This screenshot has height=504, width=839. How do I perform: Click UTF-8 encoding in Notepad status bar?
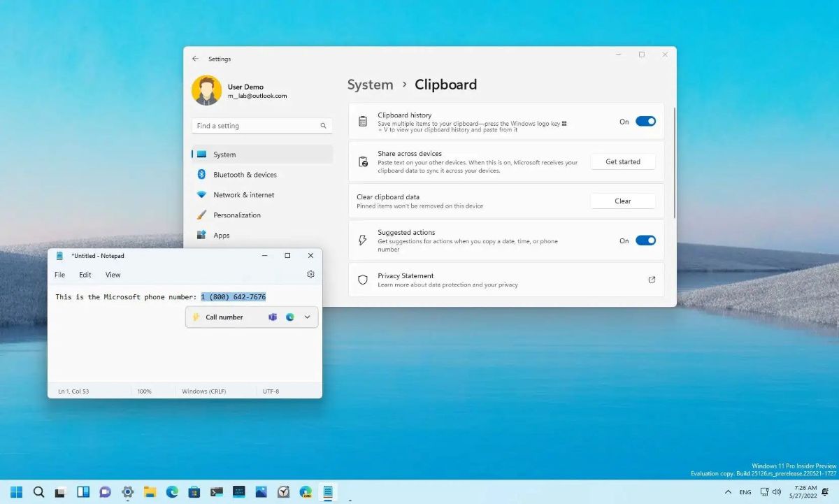point(271,391)
